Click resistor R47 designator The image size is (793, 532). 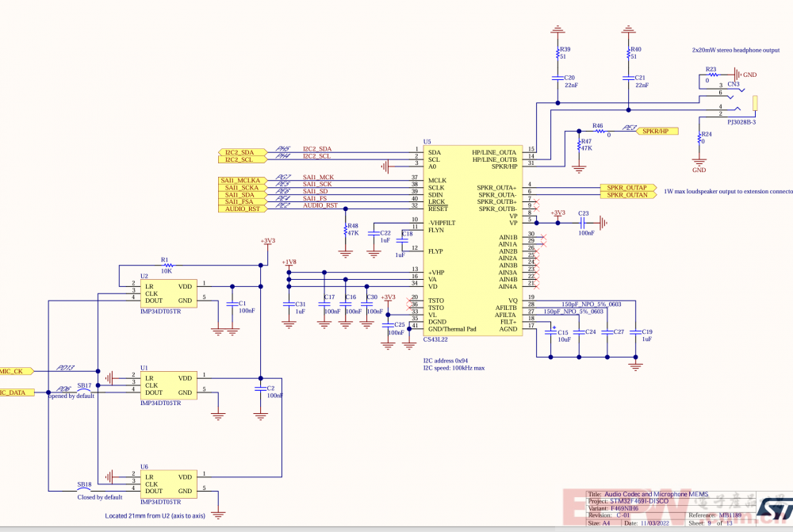tap(586, 142)
